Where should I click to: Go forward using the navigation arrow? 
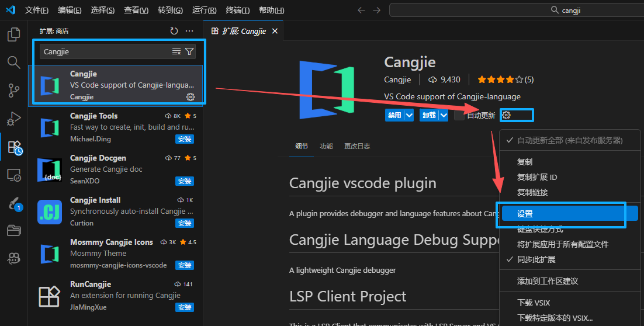coord(376,10)
